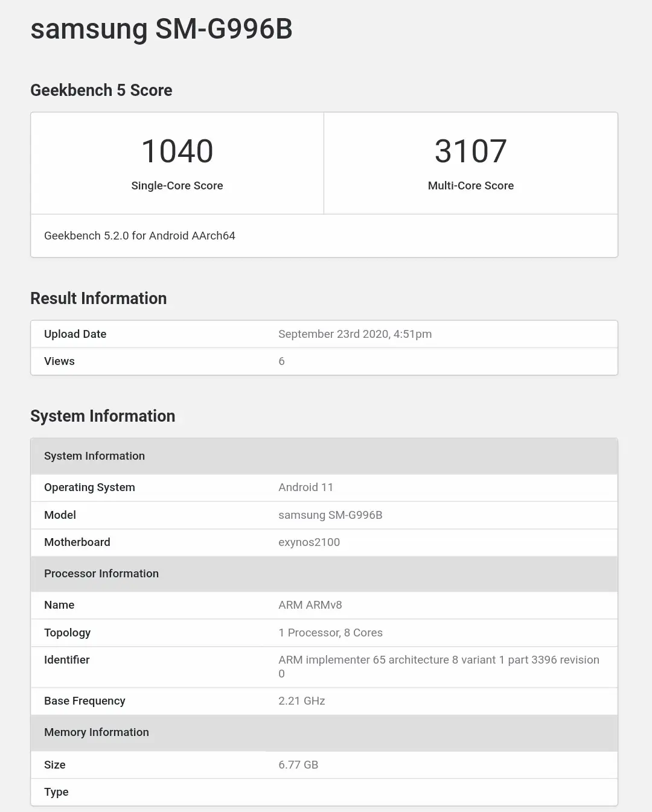Click the 2.21 GHz base frequency value
The image size is (652, 812).
[302, 701]
